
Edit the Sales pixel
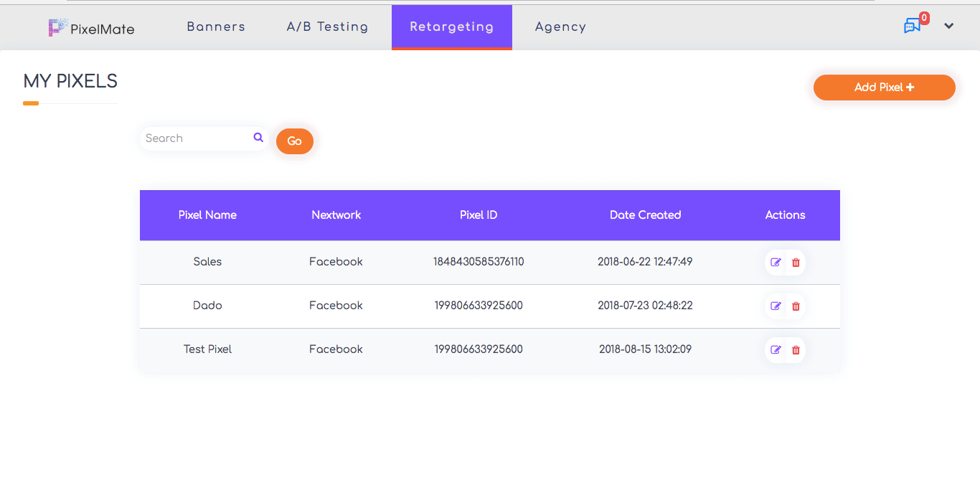(776, 263)
